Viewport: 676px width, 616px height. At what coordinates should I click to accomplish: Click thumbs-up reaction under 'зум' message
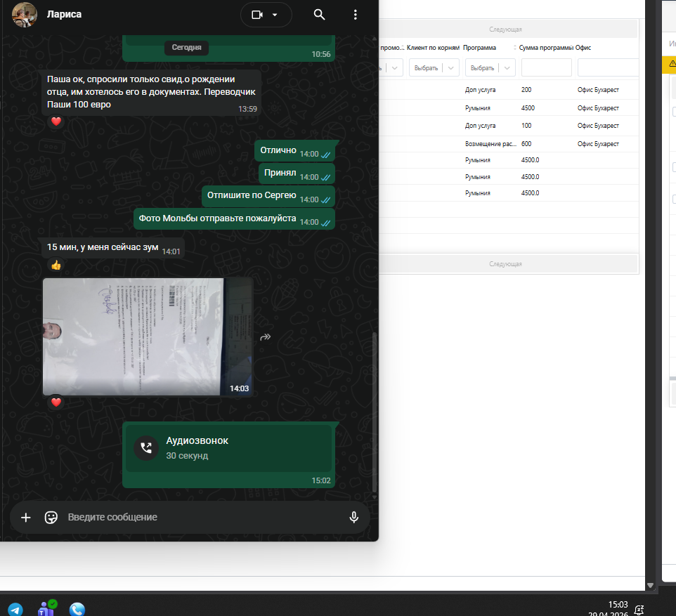pyautogui.click(x=56, y=265)
